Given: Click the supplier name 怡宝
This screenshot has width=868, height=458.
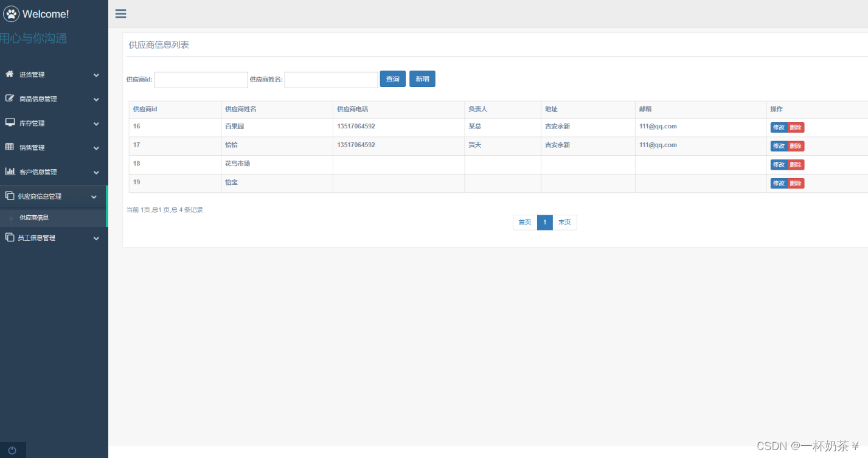Looking at the screenshot, I should click(x=232, y=182).
